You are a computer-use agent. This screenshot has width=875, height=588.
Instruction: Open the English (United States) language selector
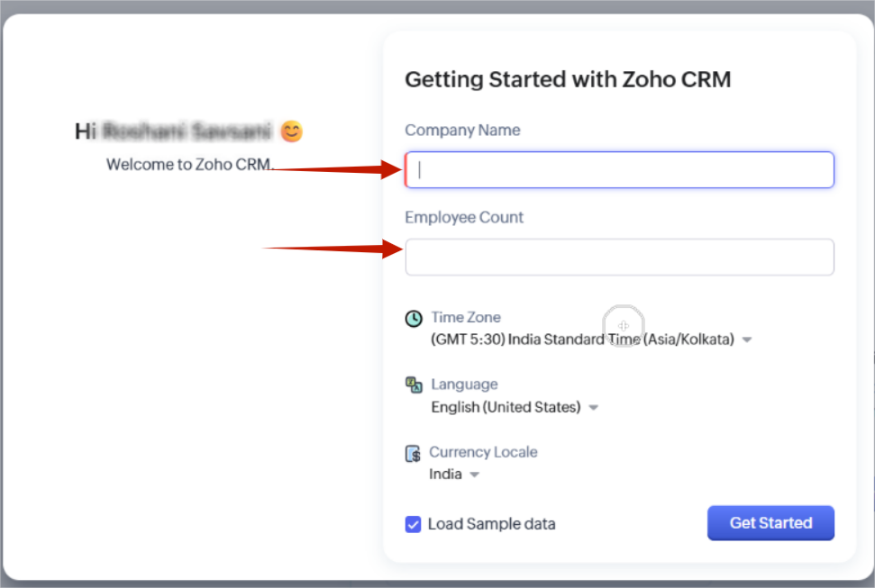(506, 407)
